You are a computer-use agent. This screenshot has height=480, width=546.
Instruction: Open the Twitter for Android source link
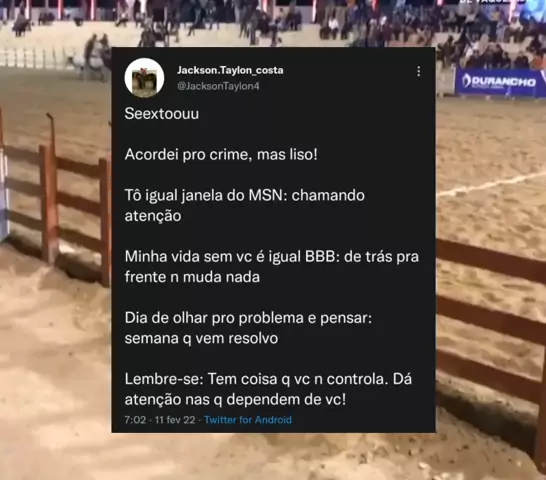248,420
